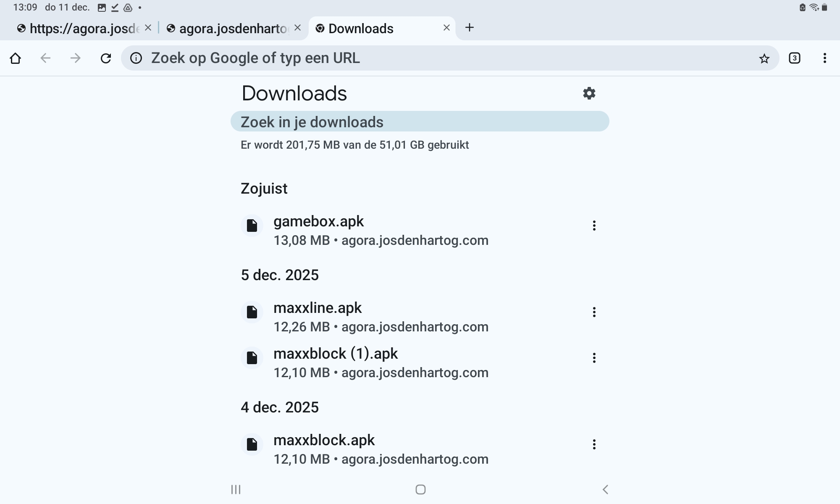Open the tab switcher showing 3 tabs

click(x=794, y=58)
